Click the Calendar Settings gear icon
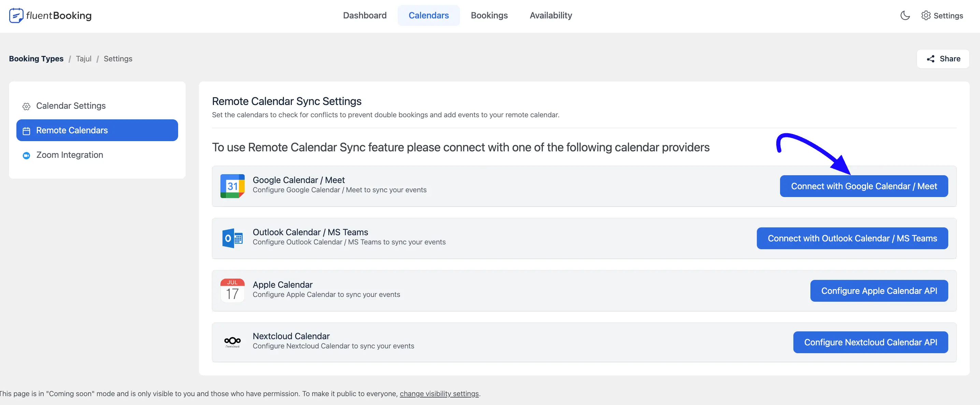The image size is (980, 405). [x=26, y=106]
